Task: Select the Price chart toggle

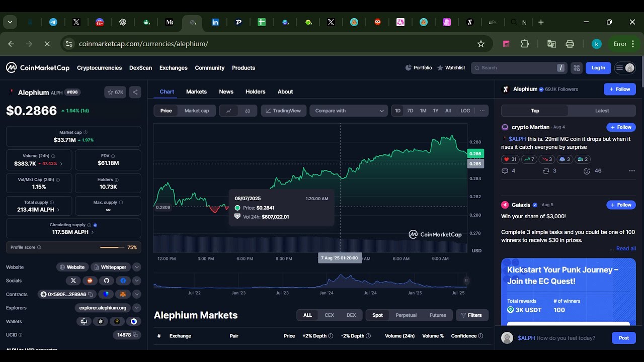Action: point(166,111)
